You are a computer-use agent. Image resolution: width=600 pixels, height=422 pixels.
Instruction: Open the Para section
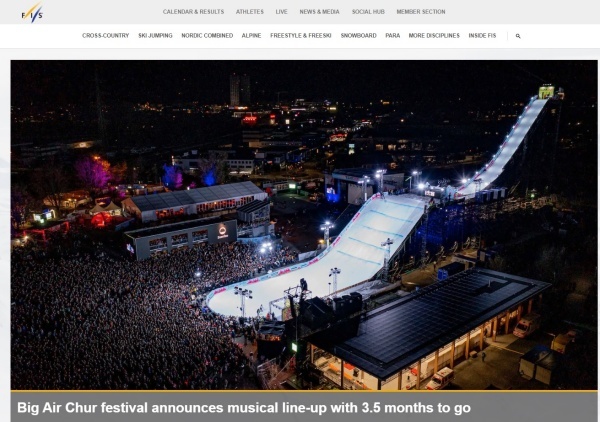point(393,36)
